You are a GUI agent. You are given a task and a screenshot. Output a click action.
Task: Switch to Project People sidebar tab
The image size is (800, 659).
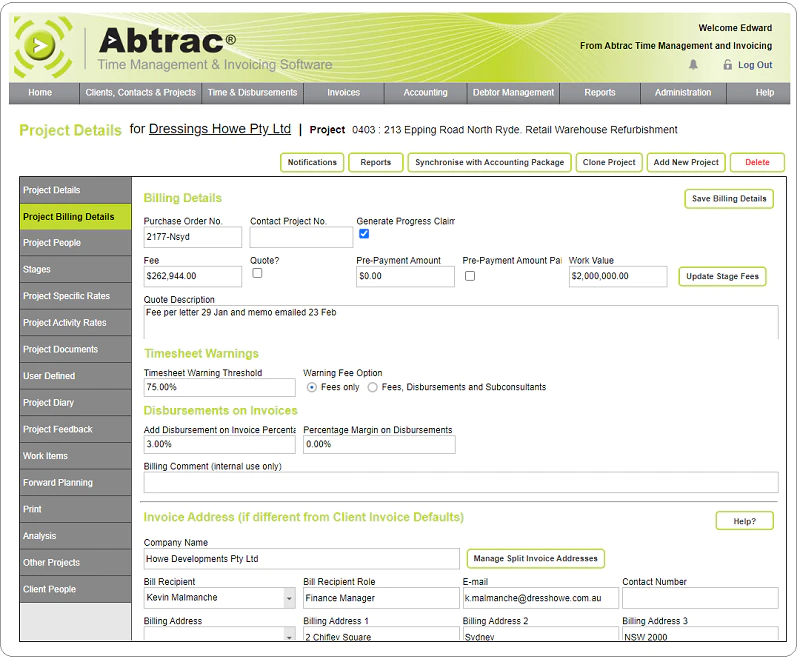pos(76,243)
